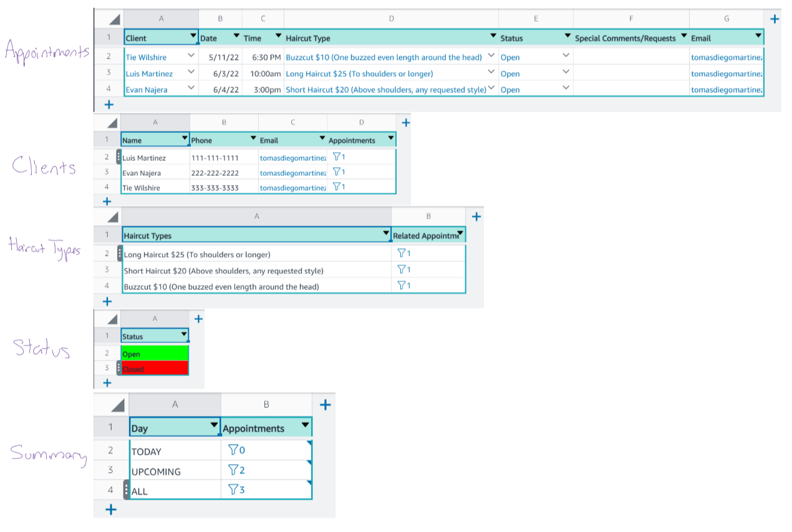This screenshot has height=532, width=792.
Task: Select column D header in the Appointments table
Action: 391,19
